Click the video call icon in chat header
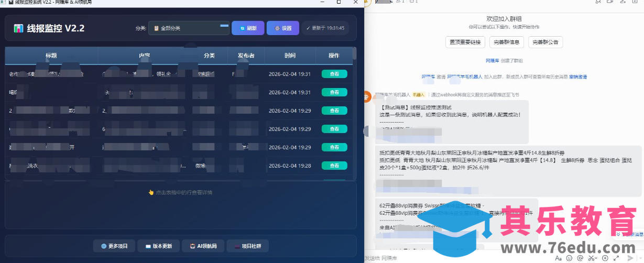 coord(610,2)
